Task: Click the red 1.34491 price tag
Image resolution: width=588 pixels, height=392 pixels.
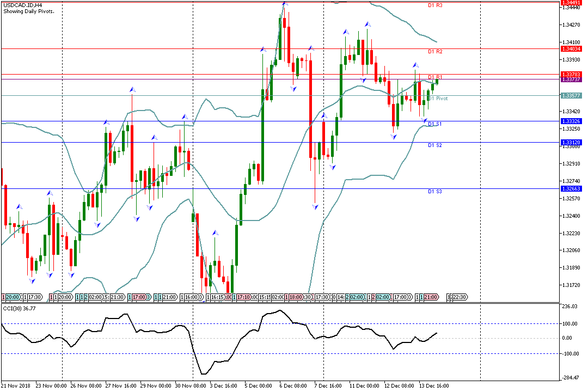Action: [571, 2]
